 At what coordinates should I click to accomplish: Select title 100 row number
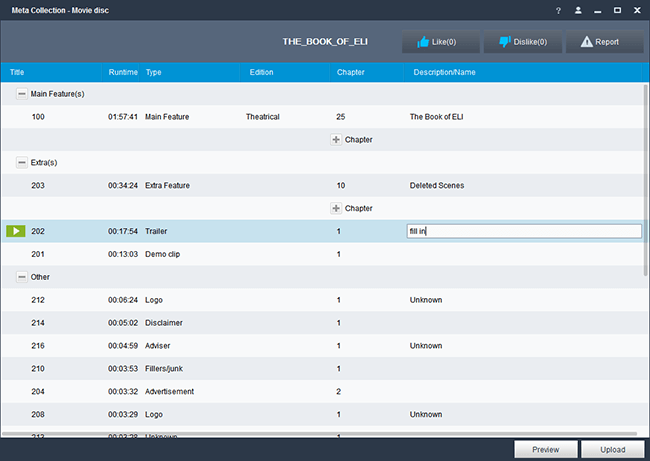pos(38,117)
